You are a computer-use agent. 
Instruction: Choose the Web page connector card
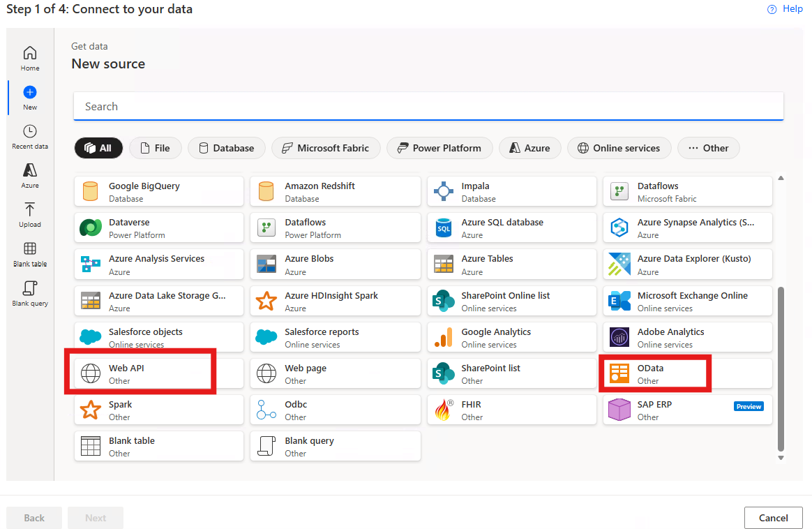pyautogui.click(x=336, y=373)
